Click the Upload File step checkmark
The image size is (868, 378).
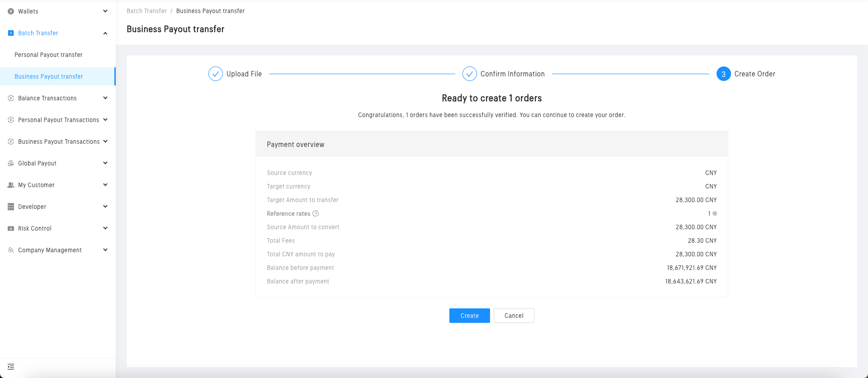coord(216,74)
